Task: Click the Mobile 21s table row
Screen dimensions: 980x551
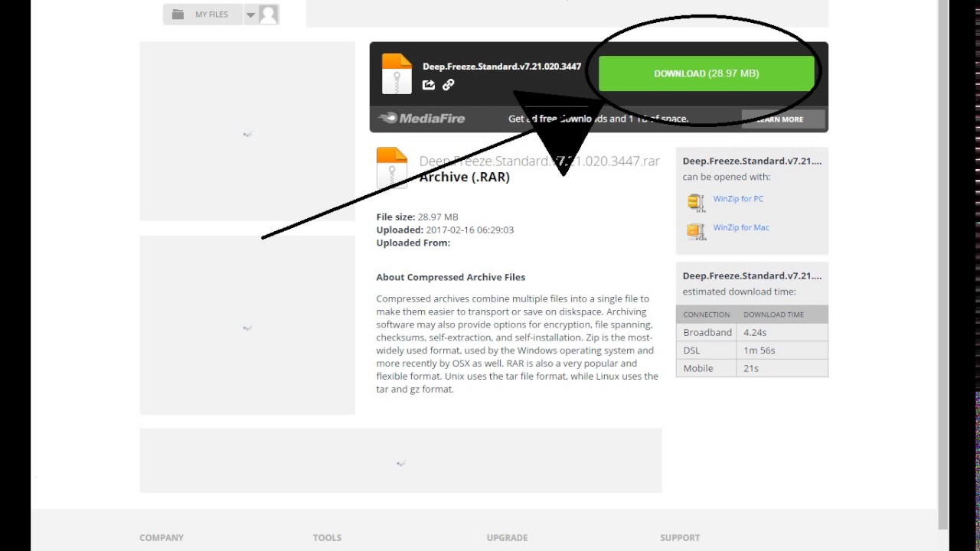Action: pos(752,368)
